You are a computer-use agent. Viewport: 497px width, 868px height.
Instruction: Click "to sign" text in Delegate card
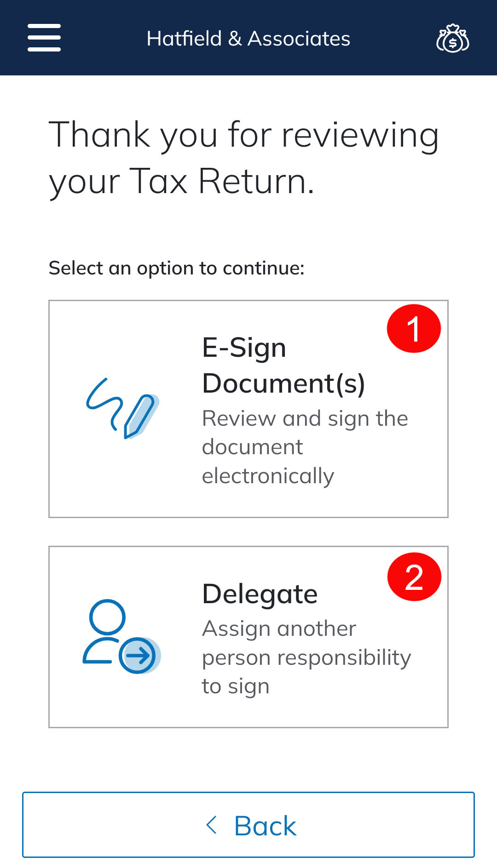coord(236,686)
